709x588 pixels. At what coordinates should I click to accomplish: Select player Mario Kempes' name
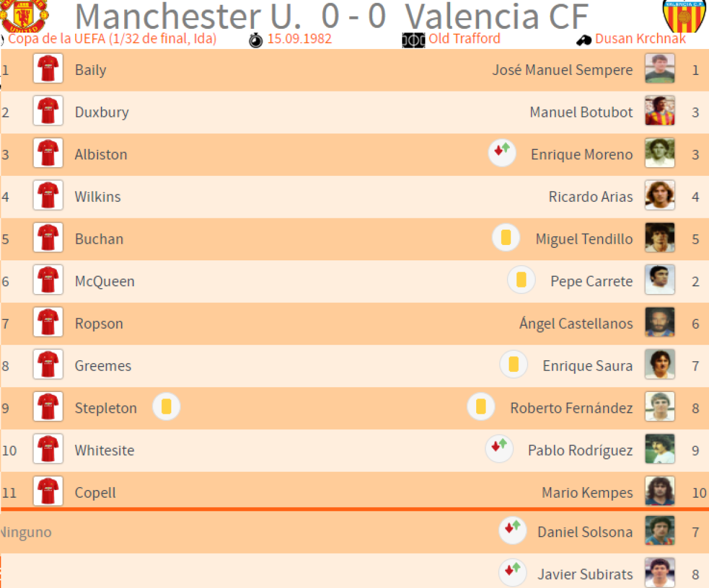coord(587,492)
